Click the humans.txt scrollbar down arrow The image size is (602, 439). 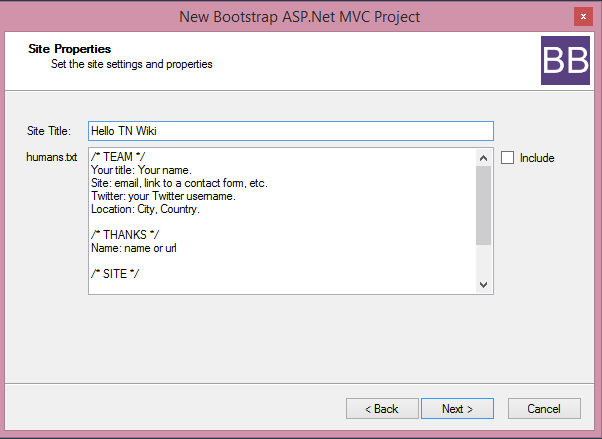pyautogui.click(x=483, y=285)
